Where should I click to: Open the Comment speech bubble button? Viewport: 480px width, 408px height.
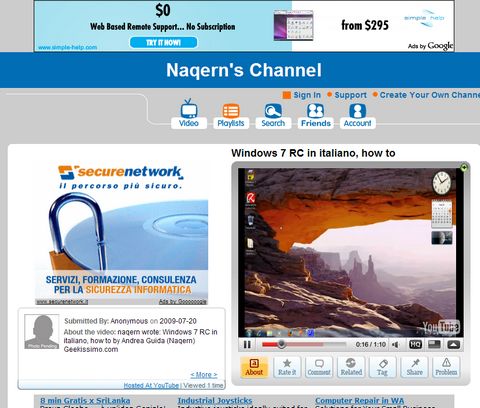click(319, 367)
